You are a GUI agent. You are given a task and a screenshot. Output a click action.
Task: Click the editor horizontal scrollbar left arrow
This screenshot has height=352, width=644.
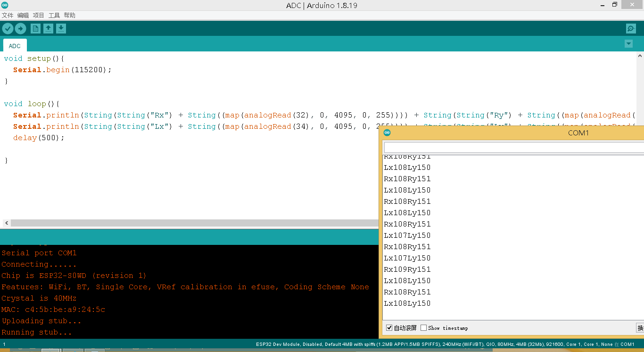pos(6,223)
